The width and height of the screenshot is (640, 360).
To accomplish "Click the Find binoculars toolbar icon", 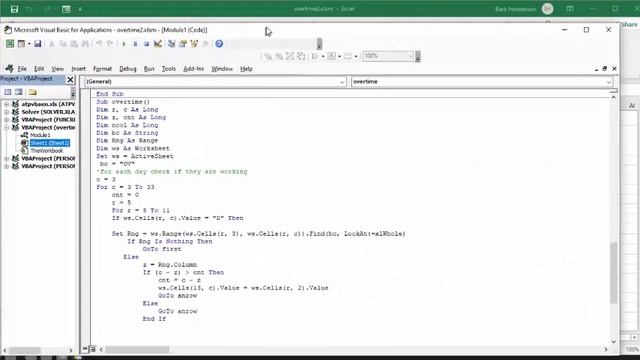I will click(x=85, y=44).
